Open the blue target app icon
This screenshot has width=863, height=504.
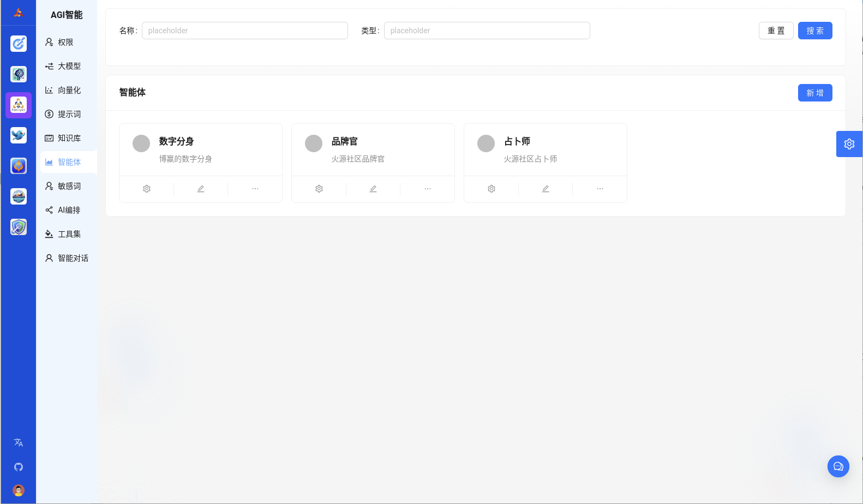point(19,43)
